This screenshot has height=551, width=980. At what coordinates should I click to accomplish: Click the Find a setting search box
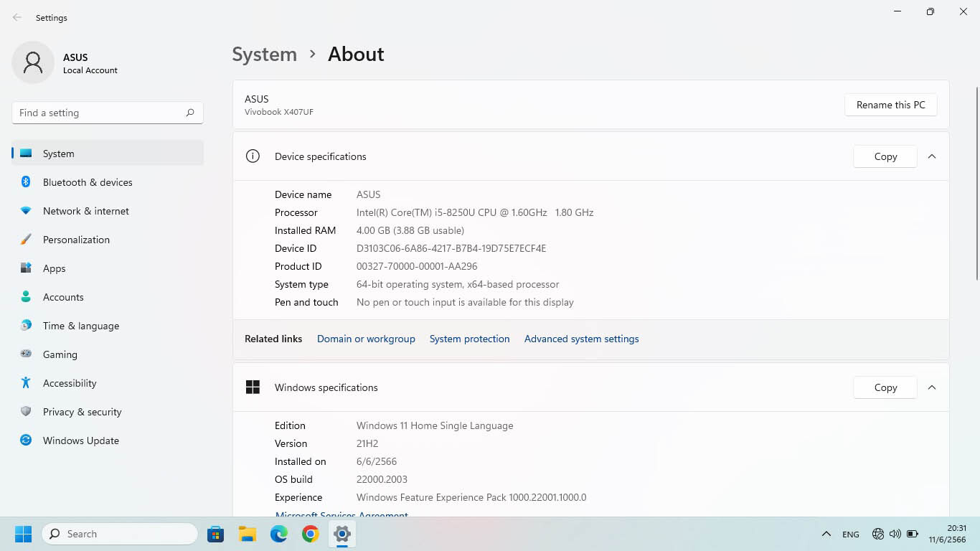coord(100,113)
